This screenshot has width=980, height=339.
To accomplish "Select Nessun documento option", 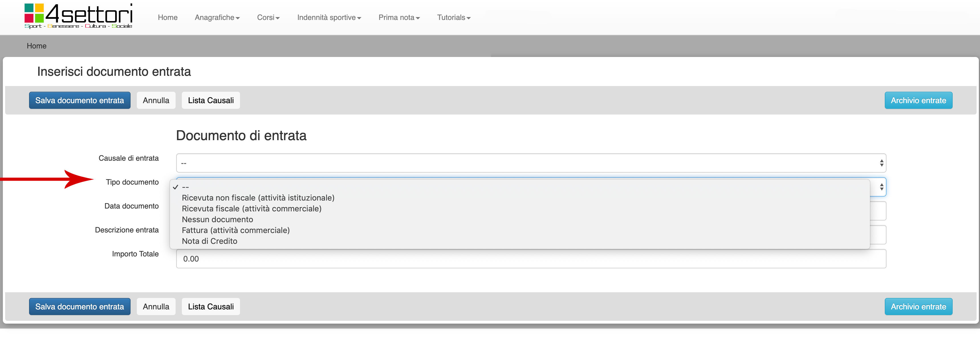I will 217,219.
